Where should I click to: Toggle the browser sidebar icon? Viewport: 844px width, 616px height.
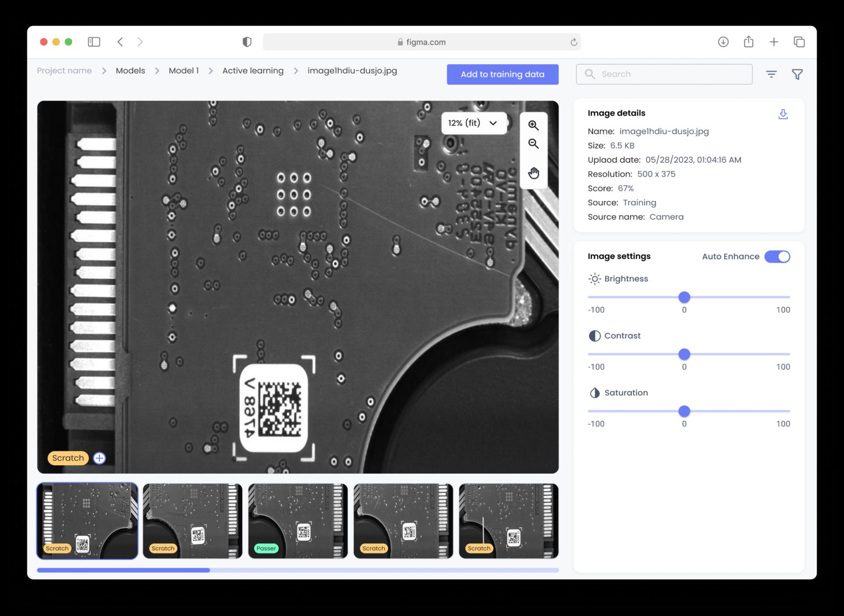pos(94,42)
